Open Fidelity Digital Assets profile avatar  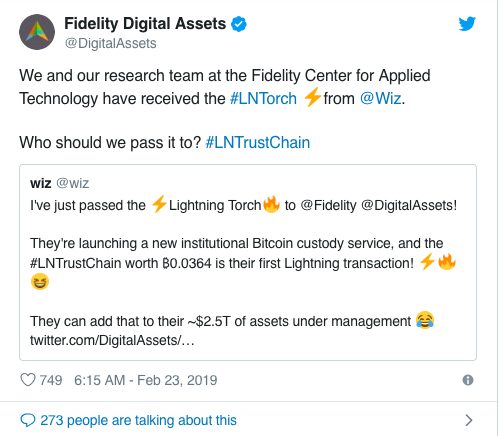click(x=37, y=32)
